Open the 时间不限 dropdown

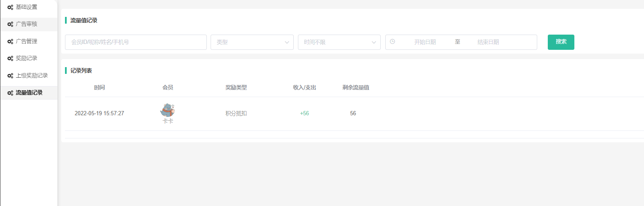[339, 42]
